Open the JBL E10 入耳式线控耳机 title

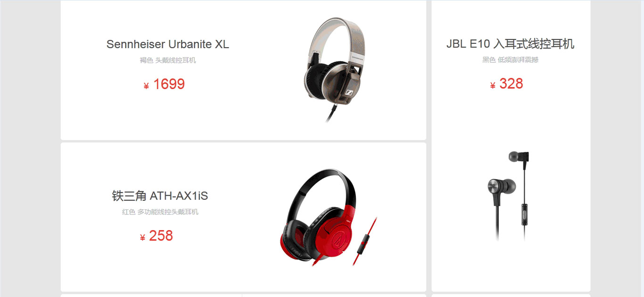click(511, 44)
